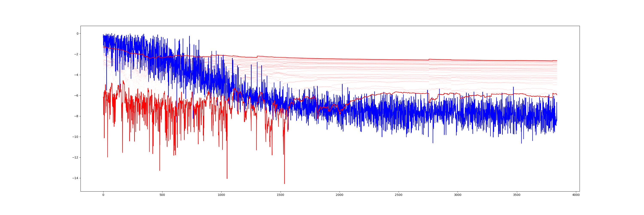Screen dimensions: 644x215
Task: Click the x-axis tick label 4000
Action: point(576,195)
